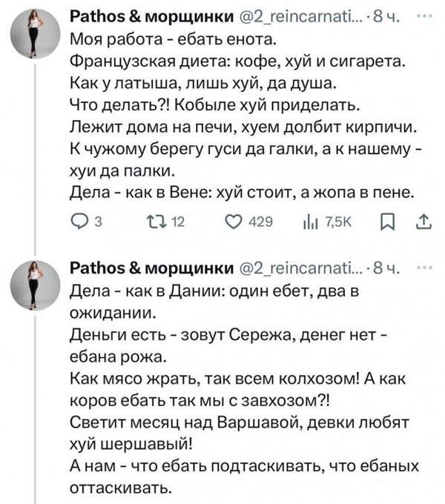445x504 pixels.
Task: Click the second tweet's author avatar
Action: 34,285
